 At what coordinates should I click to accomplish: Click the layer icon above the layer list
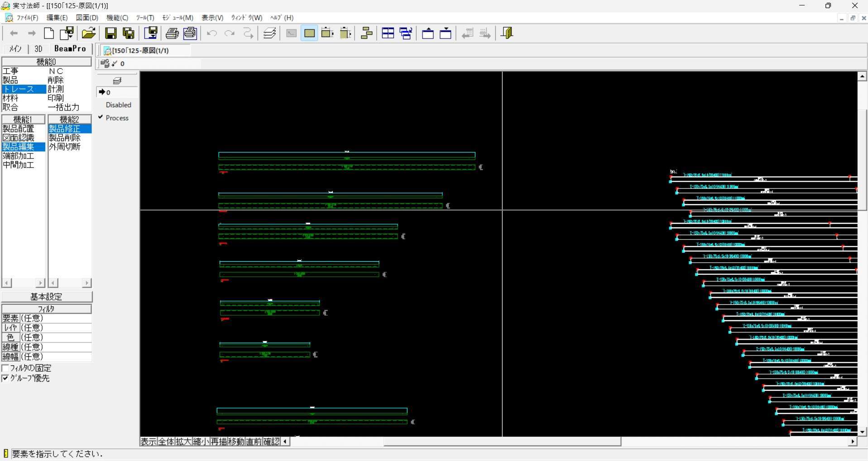click(x=117, y=81)
